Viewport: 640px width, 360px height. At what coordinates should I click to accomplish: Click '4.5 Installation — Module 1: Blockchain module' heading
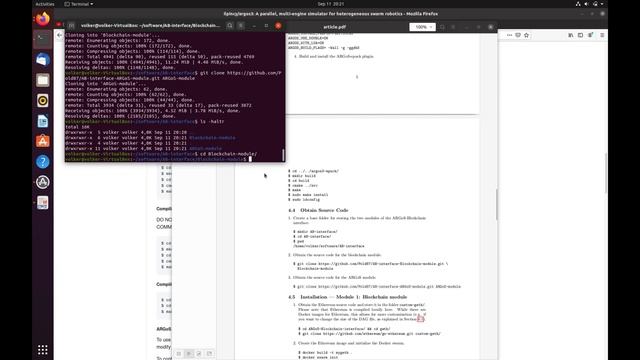pos(347,297)
